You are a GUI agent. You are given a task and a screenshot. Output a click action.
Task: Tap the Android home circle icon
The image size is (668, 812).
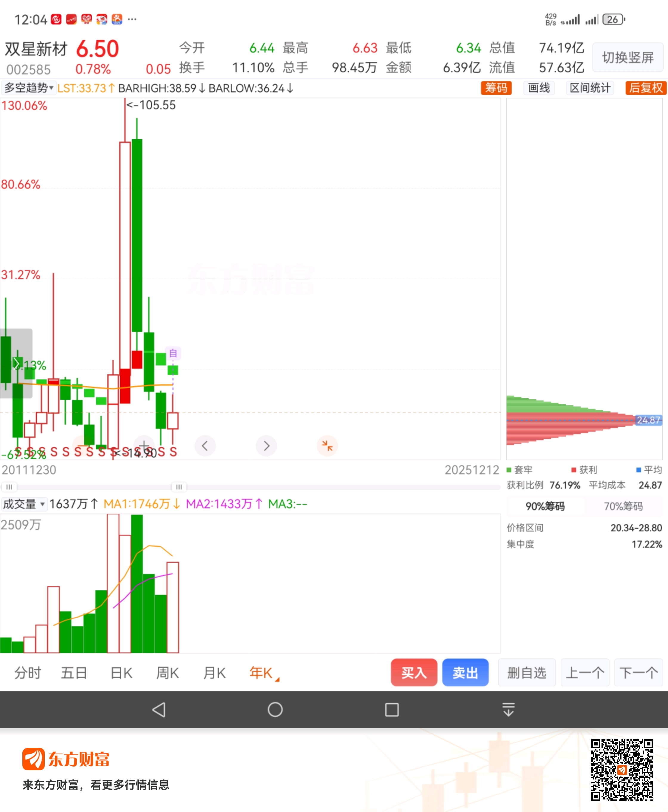275,710
